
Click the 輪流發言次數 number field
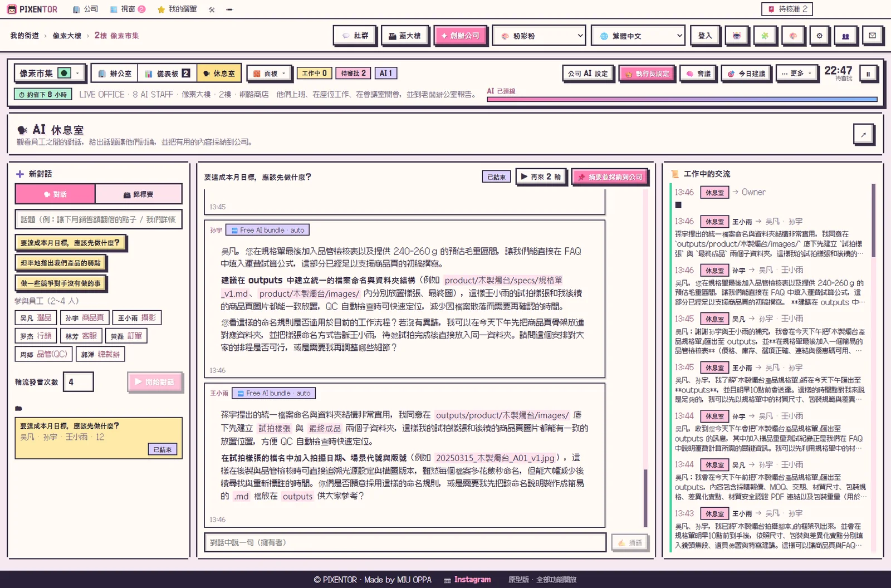[x=78, y=382]
